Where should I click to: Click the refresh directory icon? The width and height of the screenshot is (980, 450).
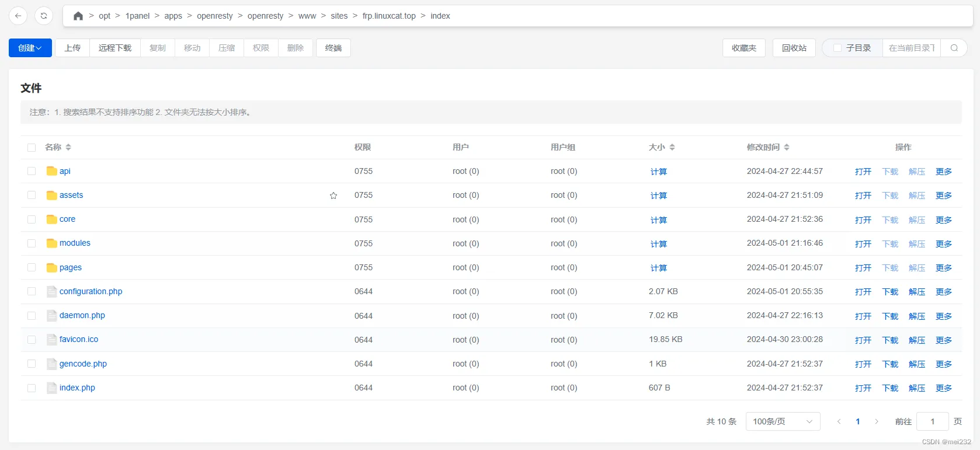coord(44,16)
